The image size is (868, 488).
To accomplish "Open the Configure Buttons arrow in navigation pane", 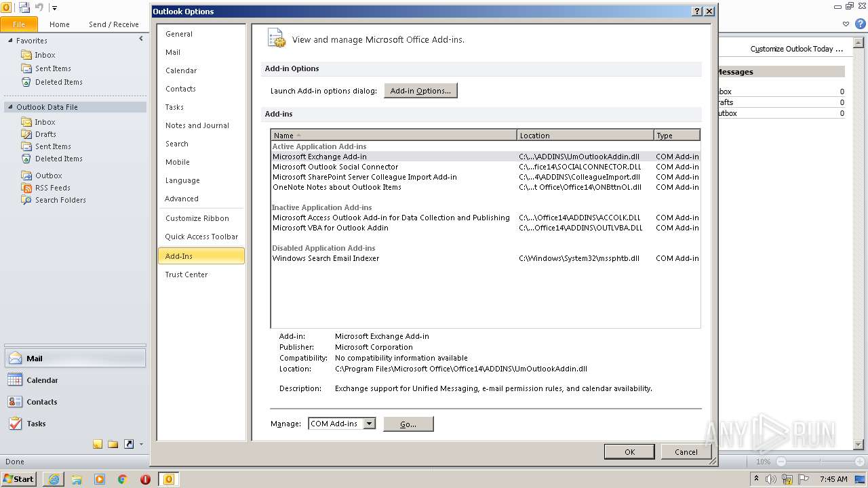I will (x=141, y=445).
